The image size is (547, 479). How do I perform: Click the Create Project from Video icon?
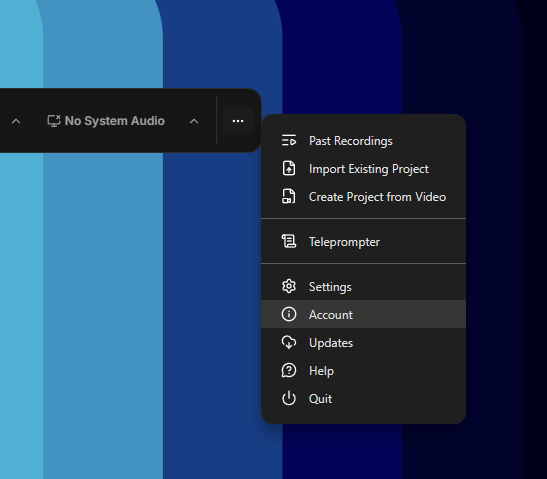(289, 196)
